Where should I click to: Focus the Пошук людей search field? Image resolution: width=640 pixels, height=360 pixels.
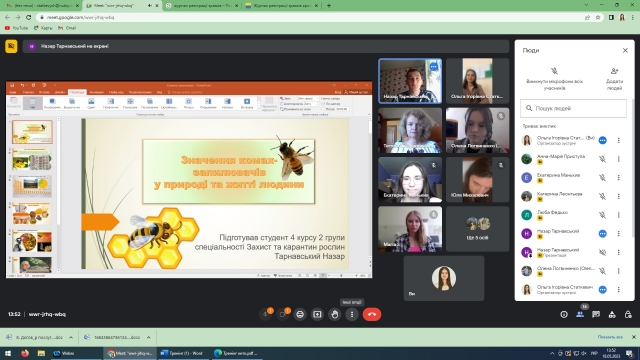(573, 108)
